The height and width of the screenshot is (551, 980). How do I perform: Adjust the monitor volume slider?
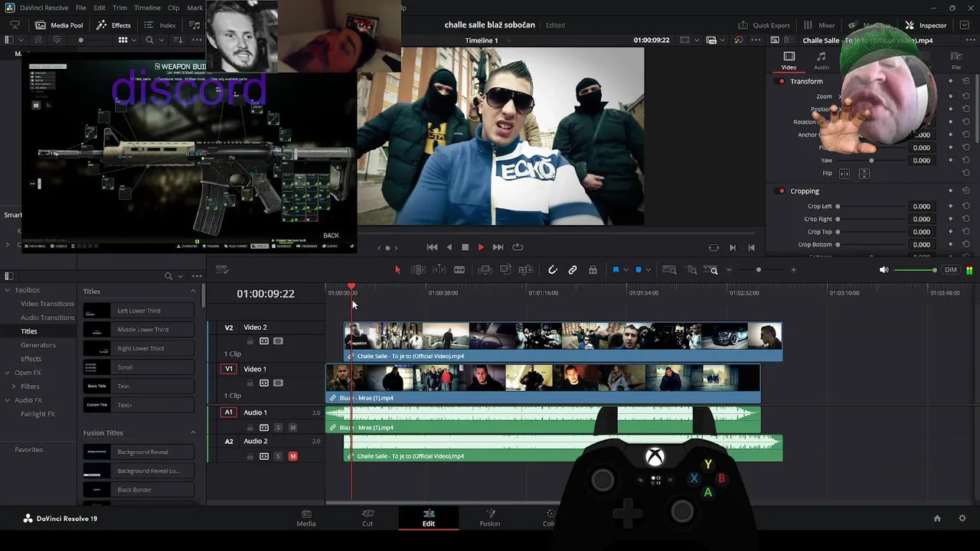pyautogui.click(x=916, y=270)
